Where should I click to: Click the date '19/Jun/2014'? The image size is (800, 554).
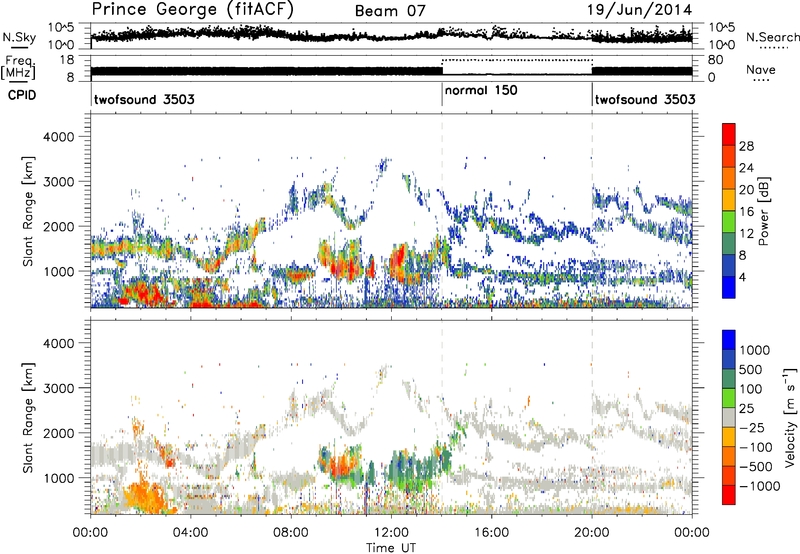click(639, 10)
